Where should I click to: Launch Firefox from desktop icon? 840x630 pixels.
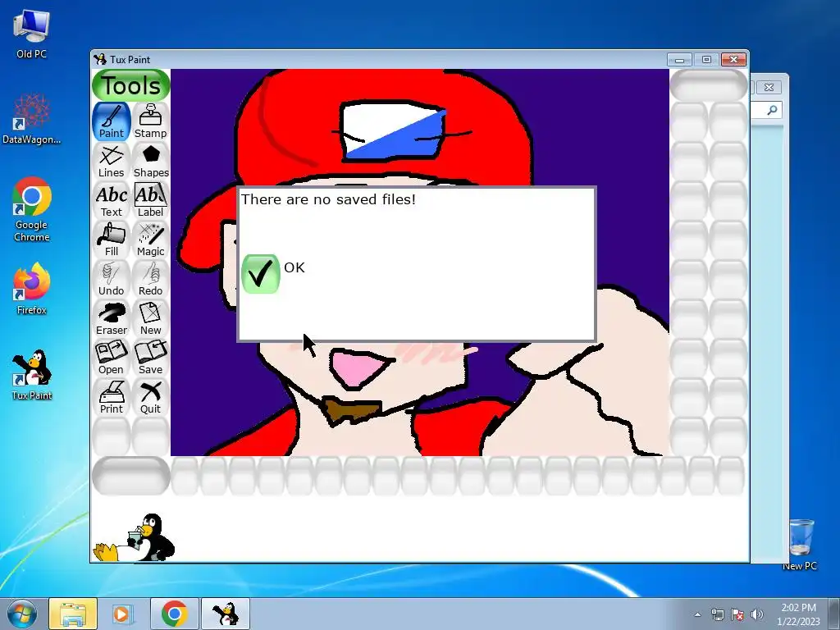coord(32,288)
